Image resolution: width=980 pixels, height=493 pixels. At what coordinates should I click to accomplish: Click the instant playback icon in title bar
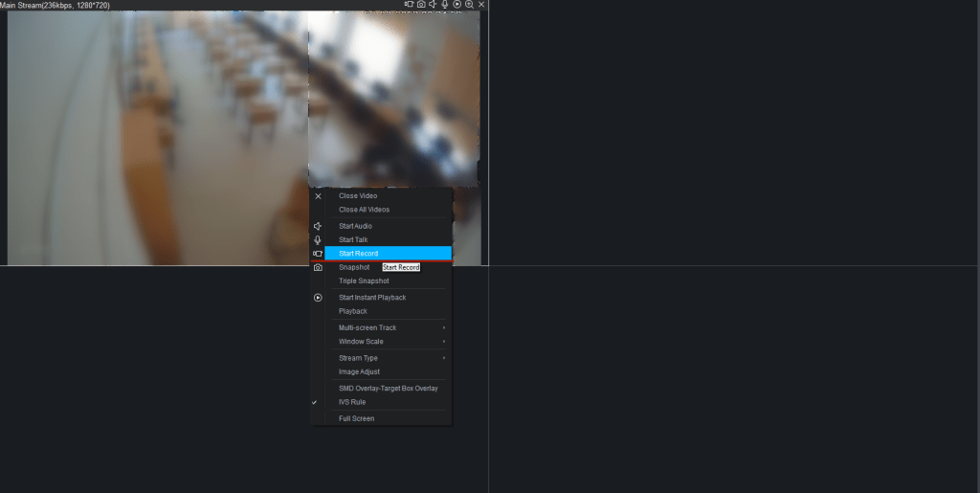tap(457, 5)
